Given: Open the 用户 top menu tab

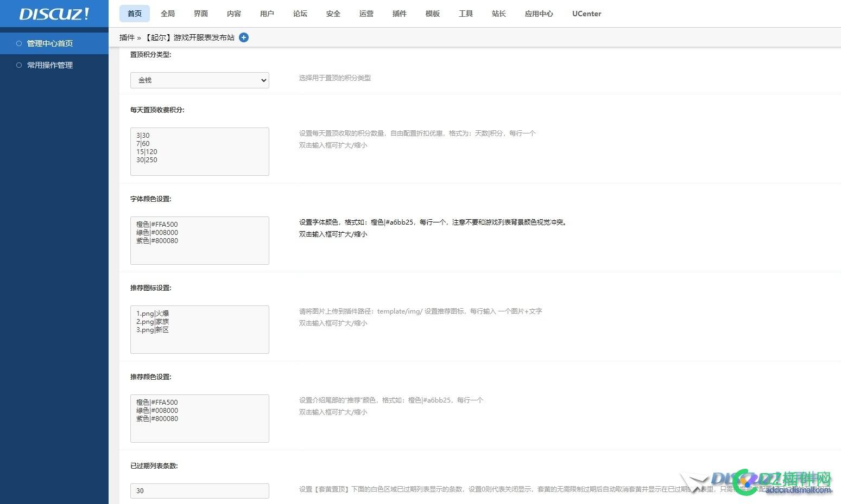Looking at the screenshot, I should 267,14.
